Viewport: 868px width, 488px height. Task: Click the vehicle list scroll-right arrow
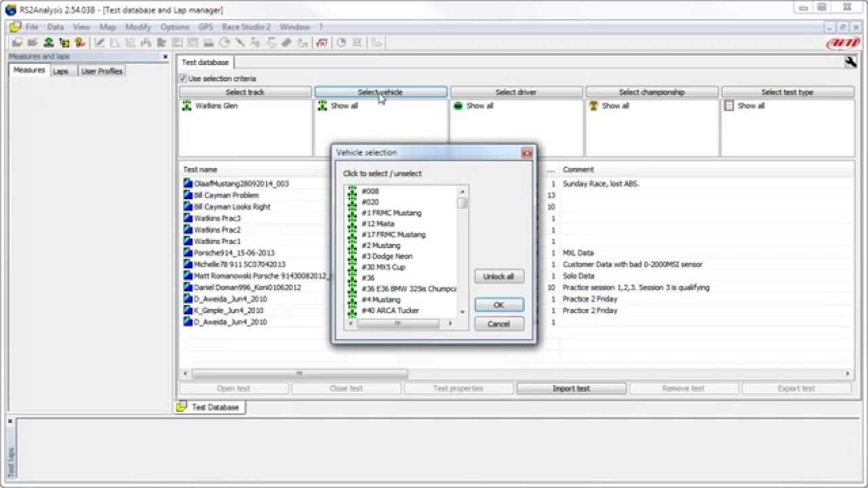click(450, 324)
